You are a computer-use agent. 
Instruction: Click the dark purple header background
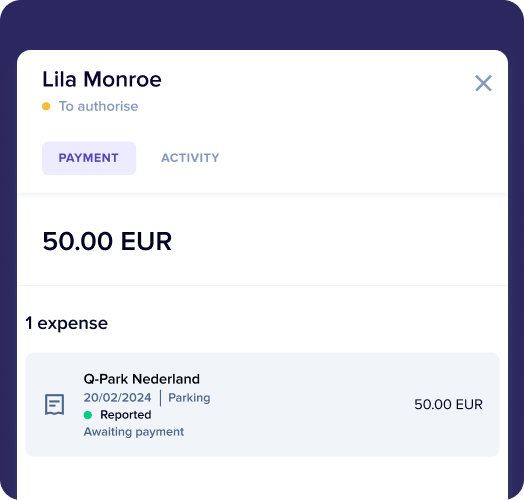coord(262,23)
